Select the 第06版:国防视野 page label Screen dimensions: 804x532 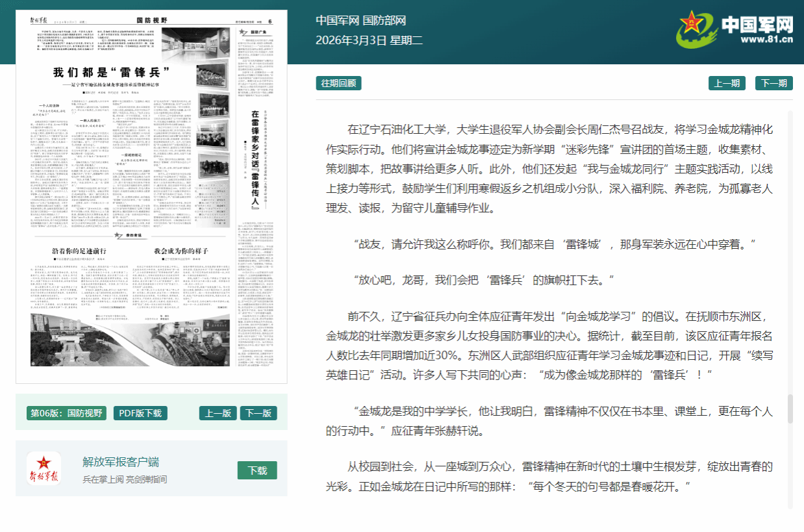tap(66, 413)
